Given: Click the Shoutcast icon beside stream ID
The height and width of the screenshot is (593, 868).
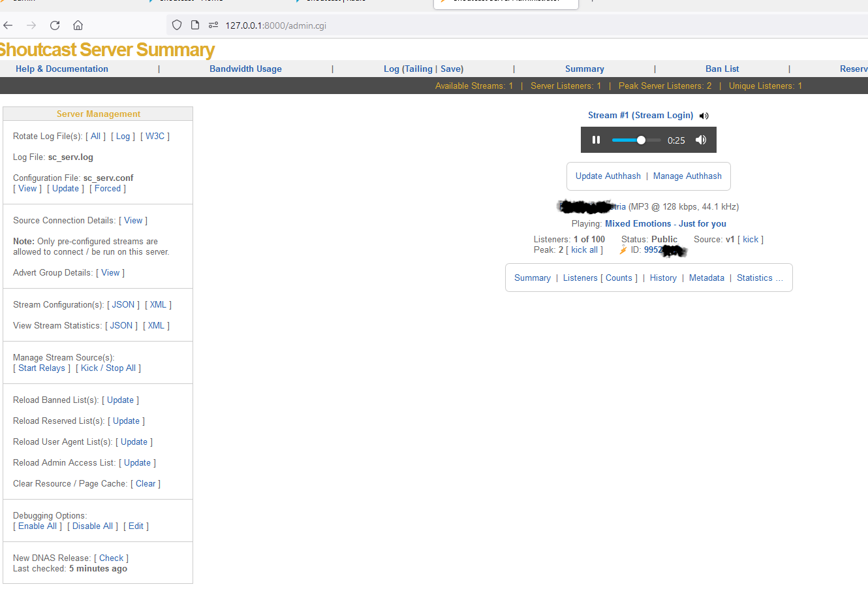Looking at the screenshot, I should pos(623,250).
